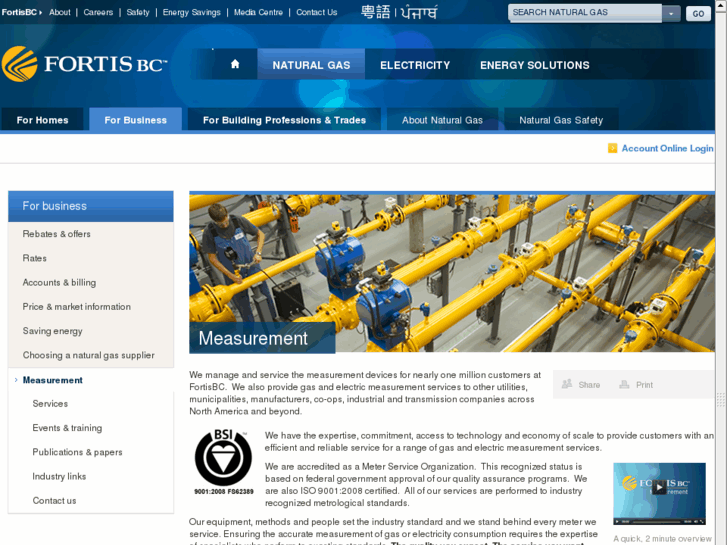
Task: Open Accounts & billing in sidebar
Action: click(59, 282)
